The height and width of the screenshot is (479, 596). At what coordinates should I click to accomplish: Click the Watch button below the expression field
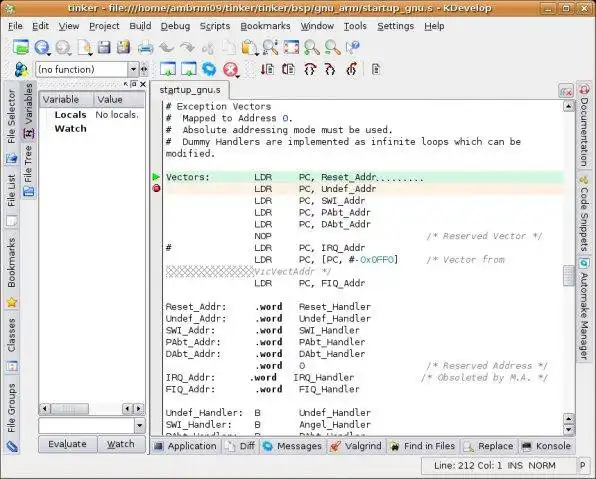pyautogui.click(x=121, y=444)
